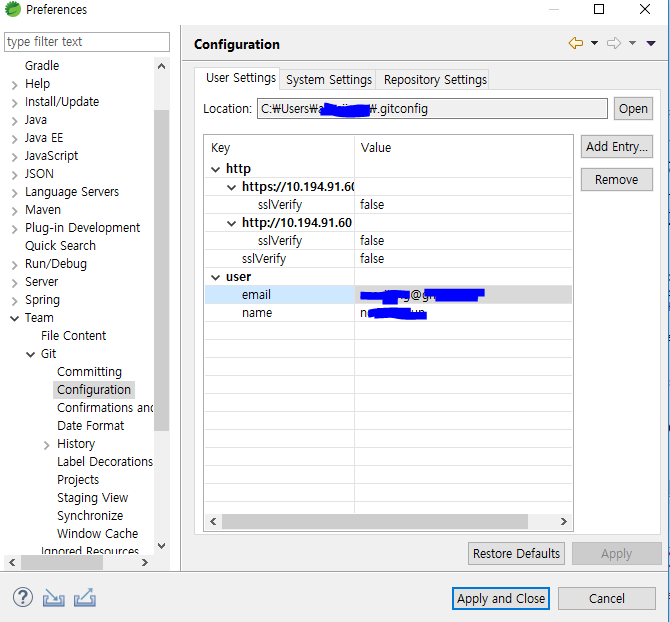
Task: Select Run/Debug in preferences tree
Action: [56, 264]
